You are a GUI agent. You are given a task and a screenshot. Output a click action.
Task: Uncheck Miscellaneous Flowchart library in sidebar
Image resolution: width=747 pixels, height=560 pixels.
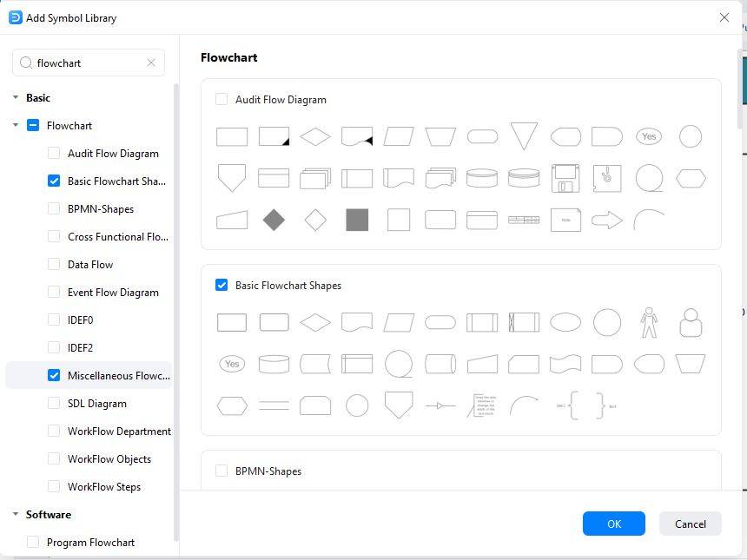tap(54, 376)
